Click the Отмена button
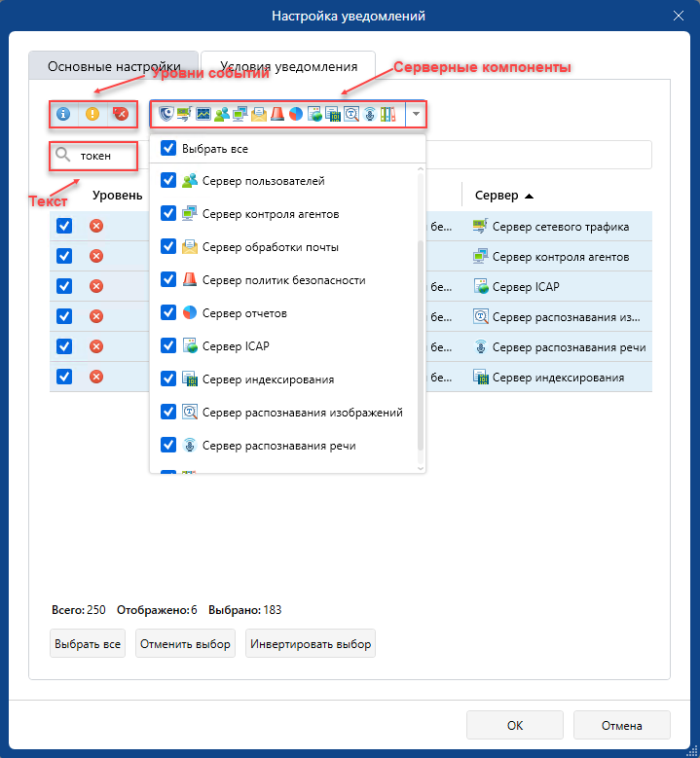Image resolution: width=700 pixels, height=758 pixels. (x=622, y=725)
